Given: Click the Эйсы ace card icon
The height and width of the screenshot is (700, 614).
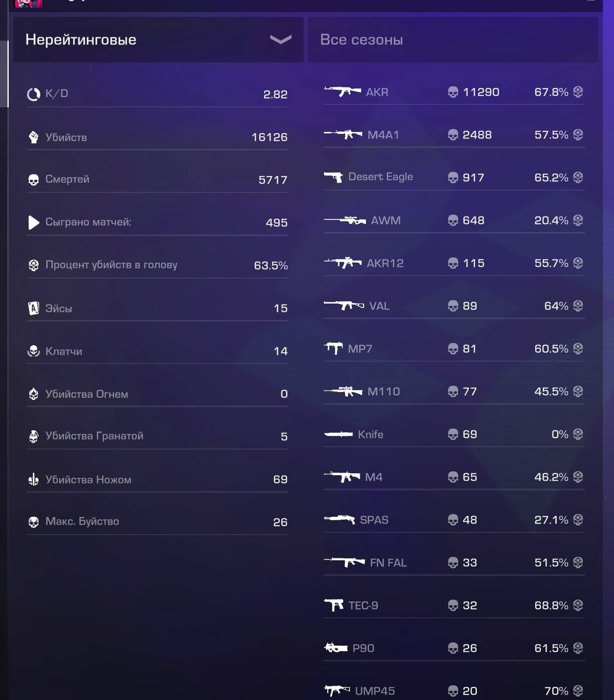Looking at the screenshot, I should [33, 308].
